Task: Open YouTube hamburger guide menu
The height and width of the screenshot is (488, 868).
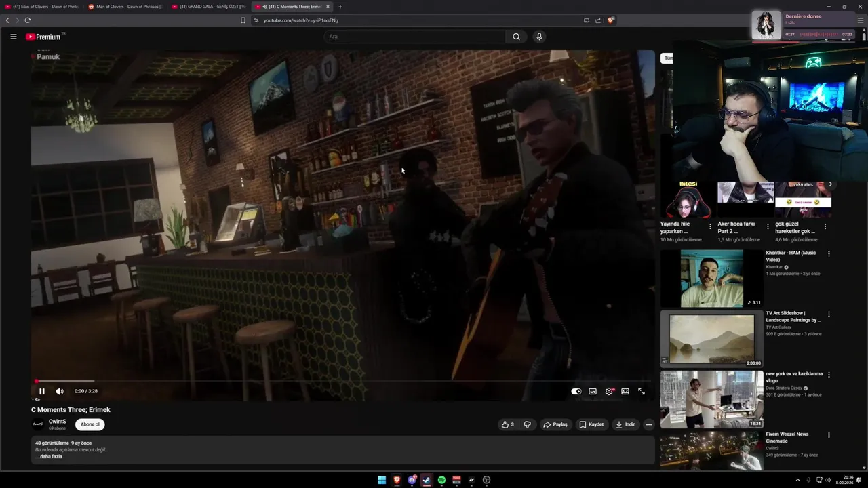Action: point(13,37)
